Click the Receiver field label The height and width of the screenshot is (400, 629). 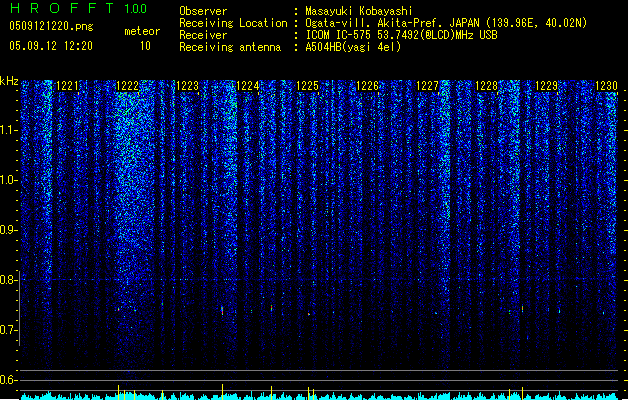click(203, 35)
